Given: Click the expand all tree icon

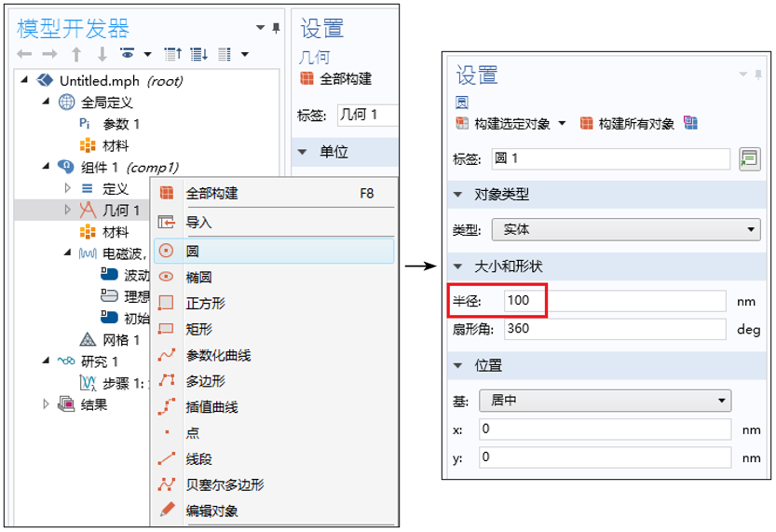Looking at the screenshot, I should pyautogui.click(x=199, y=54).
